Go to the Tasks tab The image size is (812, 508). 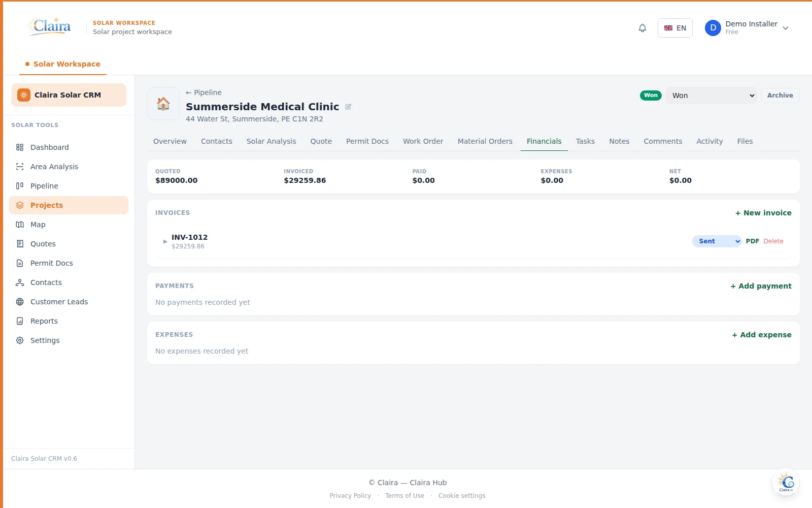[x=585, y=141]
